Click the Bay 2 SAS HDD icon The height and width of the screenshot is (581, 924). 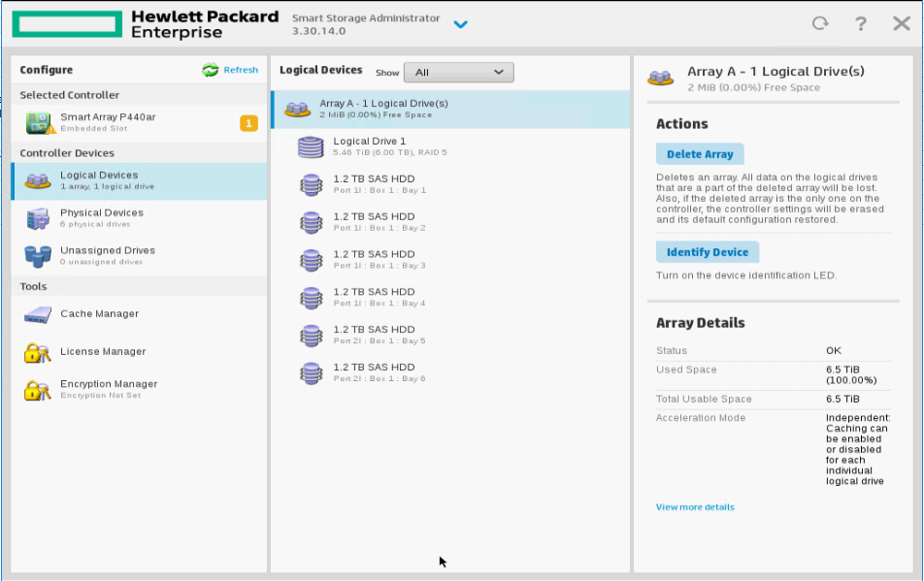[312, 222]
